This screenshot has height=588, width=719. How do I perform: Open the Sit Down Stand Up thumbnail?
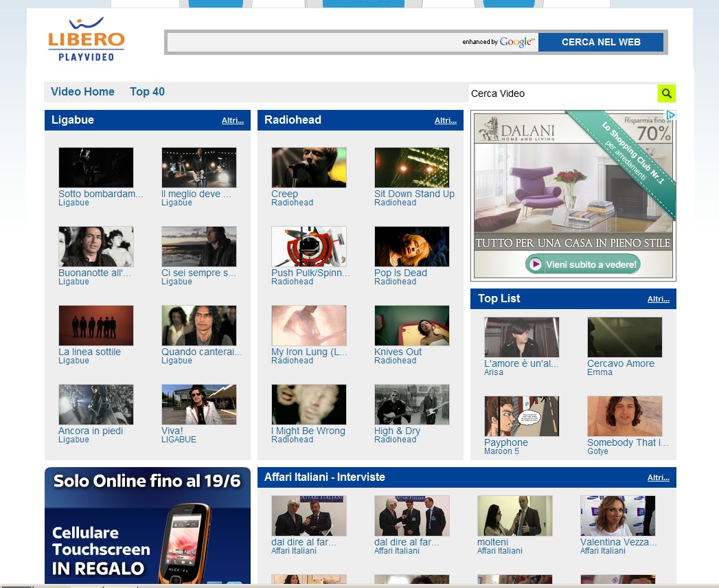(412, 168)
